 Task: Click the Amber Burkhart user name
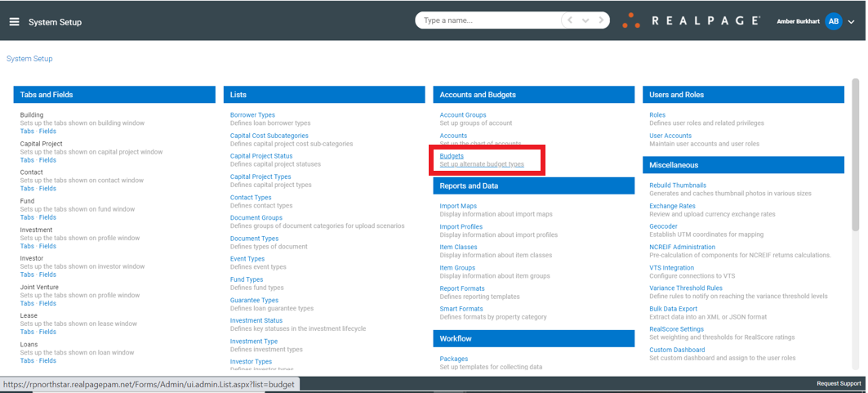coord(799,21)
